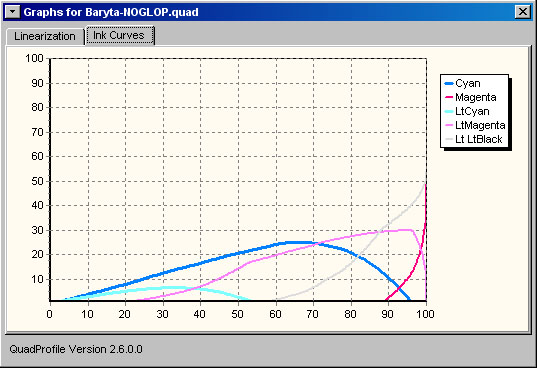Switch to the Linearization tab
The height and width of the screenshot is (368, 537).
coord(45,36)
